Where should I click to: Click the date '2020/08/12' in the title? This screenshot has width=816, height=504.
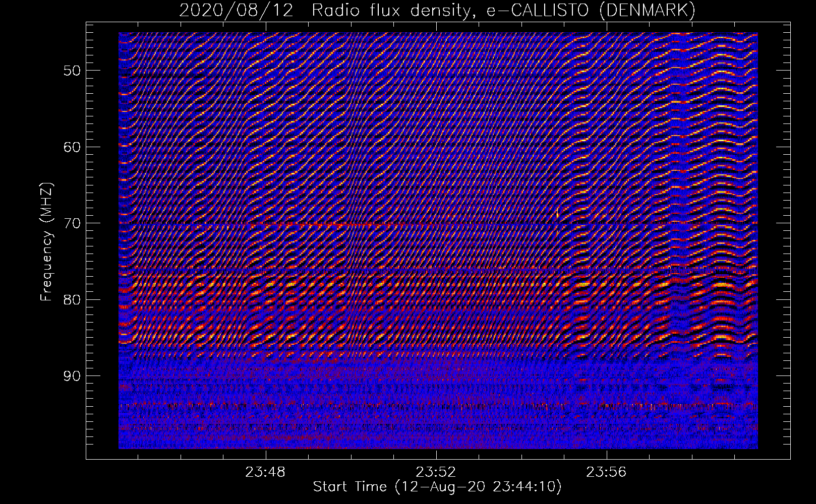(x=236, y=11)
